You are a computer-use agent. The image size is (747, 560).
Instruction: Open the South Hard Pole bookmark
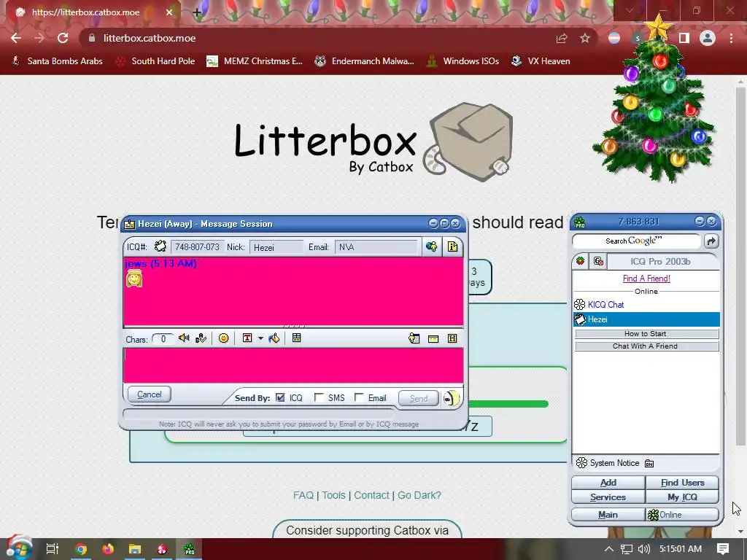point(155,61)
